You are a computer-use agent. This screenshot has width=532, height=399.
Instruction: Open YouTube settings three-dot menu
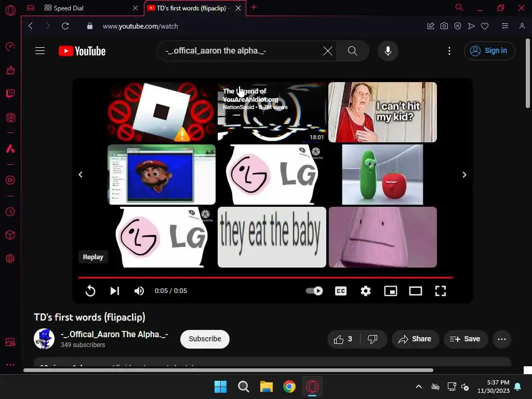(x=449, y=51)
